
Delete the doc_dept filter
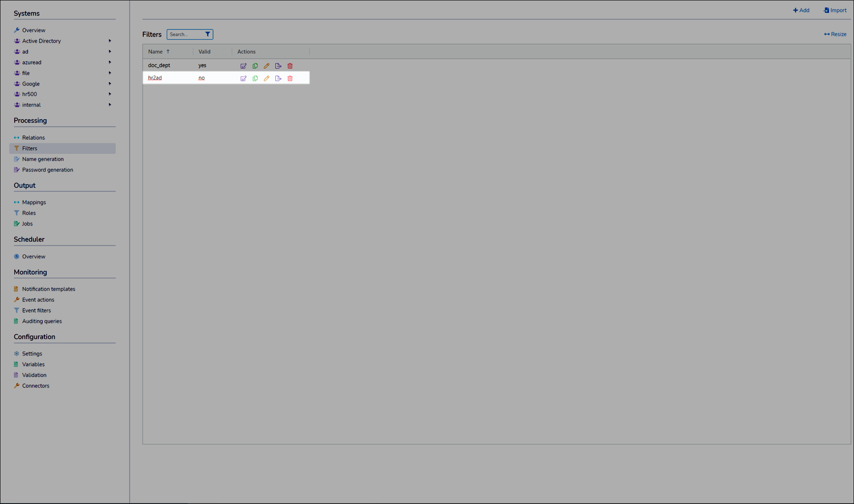[x=290, y=65]
